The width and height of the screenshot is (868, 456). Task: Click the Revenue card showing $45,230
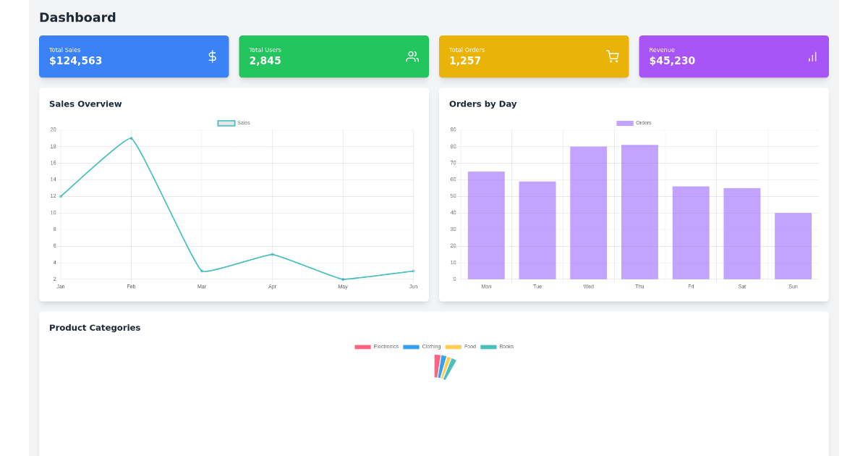point(733,56)
